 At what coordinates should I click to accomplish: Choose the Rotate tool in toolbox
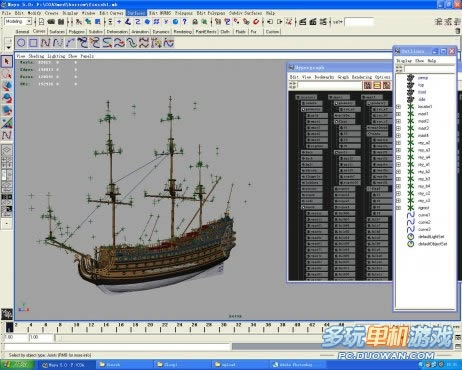pos(7,98)
